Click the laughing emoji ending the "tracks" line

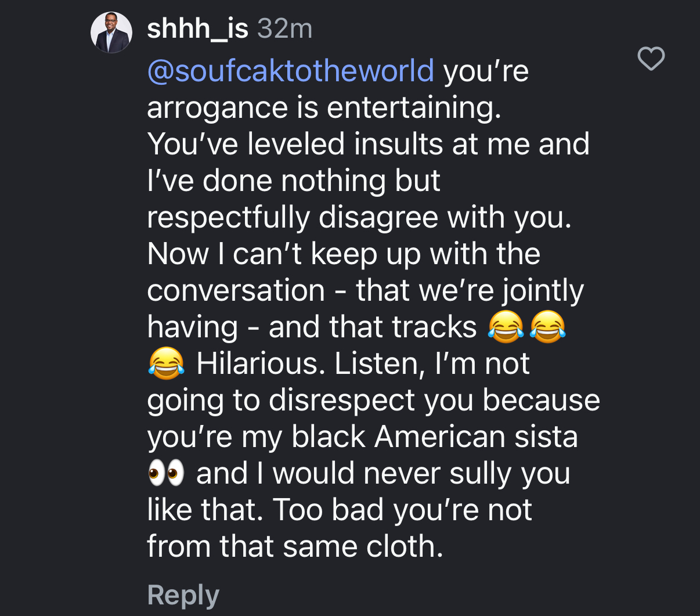548,327
